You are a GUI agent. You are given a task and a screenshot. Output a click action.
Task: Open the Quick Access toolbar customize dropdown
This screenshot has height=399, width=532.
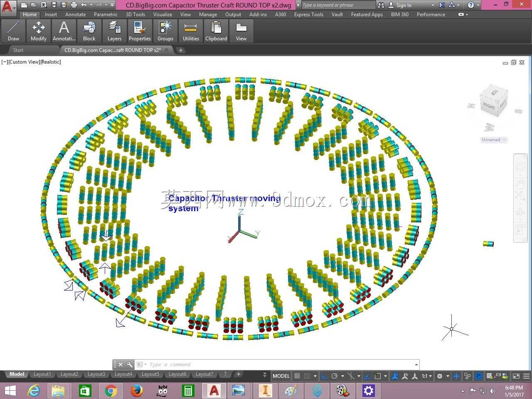click(112, 5)
